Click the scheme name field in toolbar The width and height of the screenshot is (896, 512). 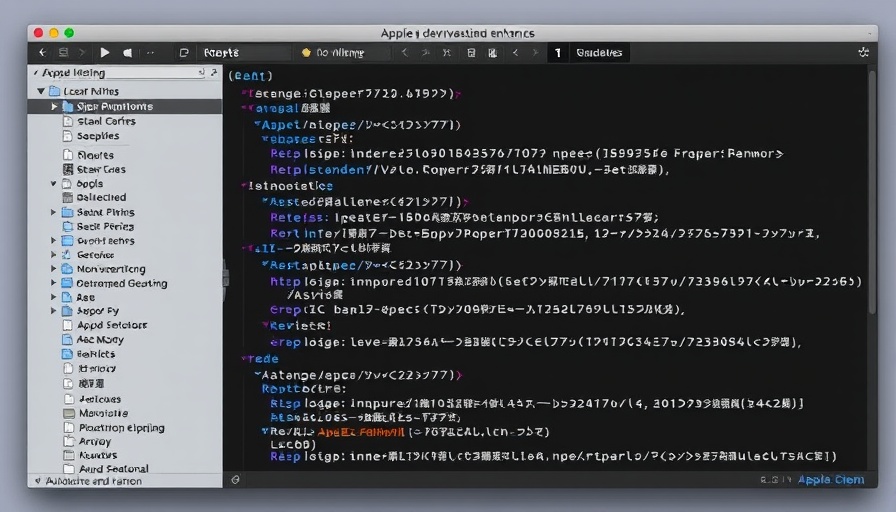pos(245,53)
